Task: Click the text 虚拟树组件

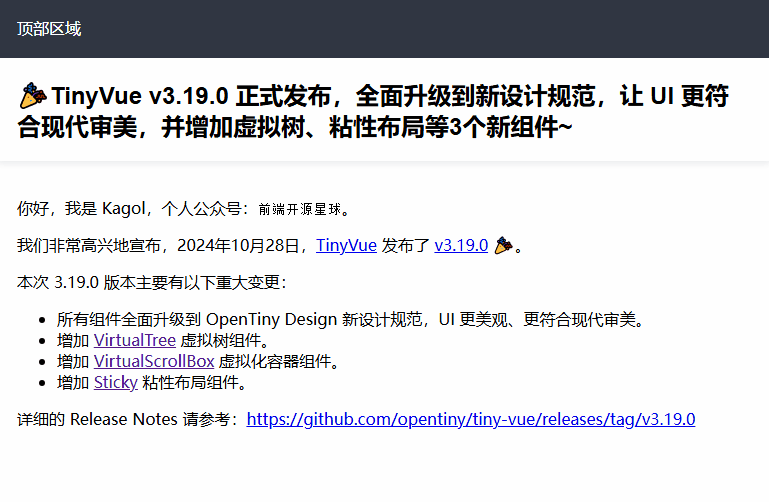Action: point(221,340)
